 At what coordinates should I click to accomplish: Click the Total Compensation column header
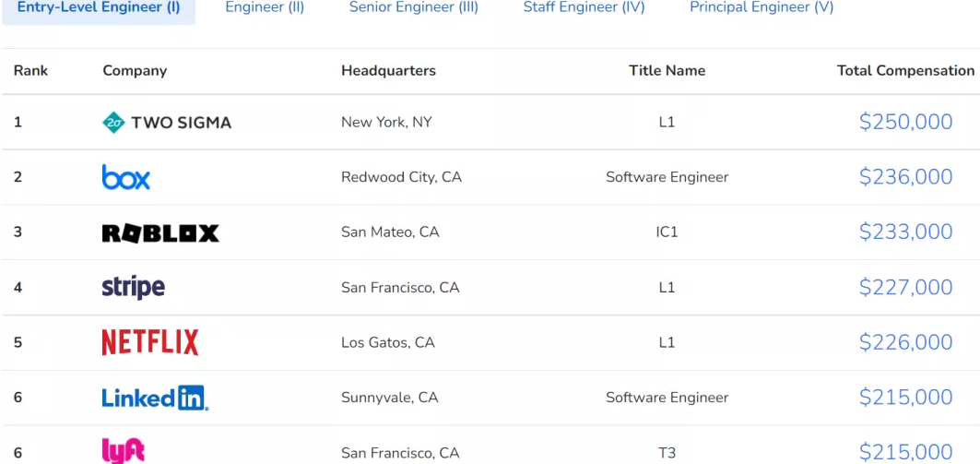tap(905, 71)
